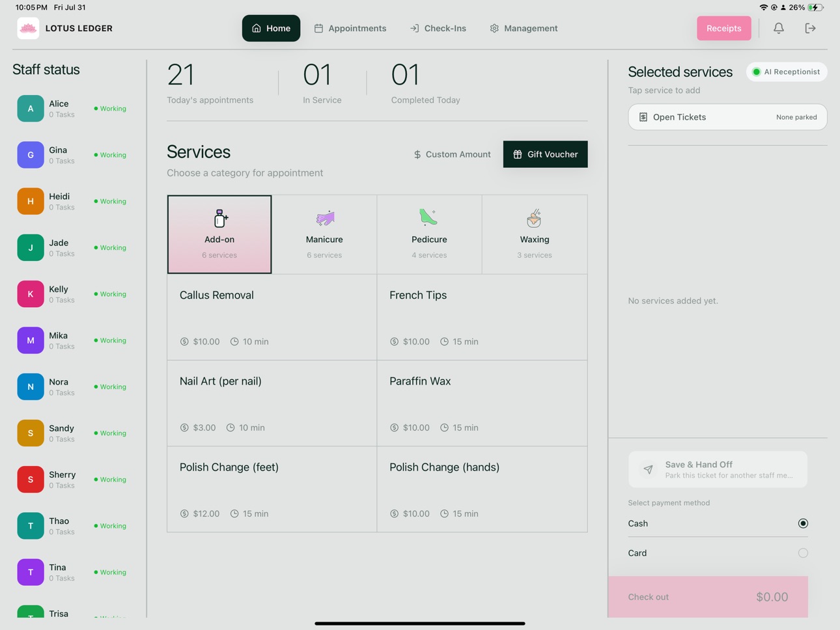Choose Card payment method
840x630 pixels.
click(718, 553)
